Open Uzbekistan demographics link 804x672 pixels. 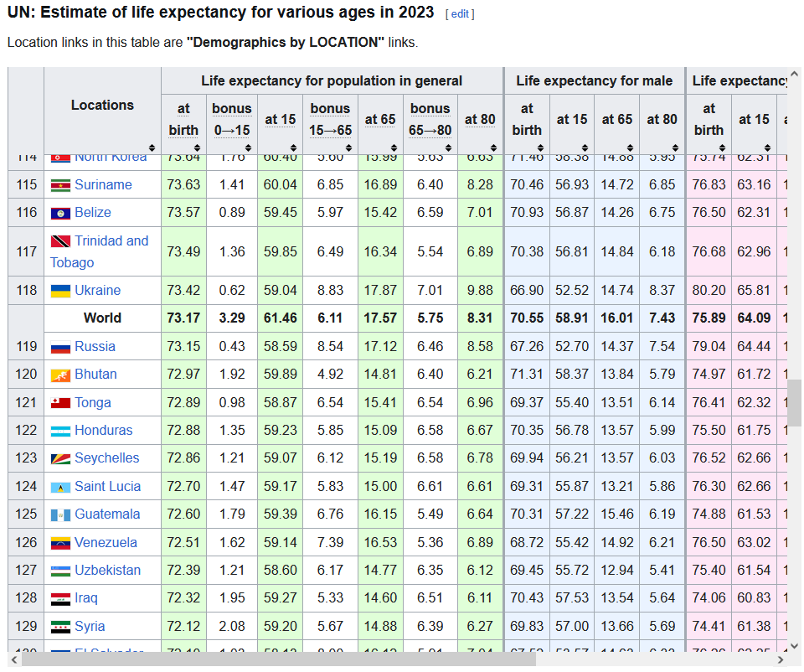click(x=108, y=570)
